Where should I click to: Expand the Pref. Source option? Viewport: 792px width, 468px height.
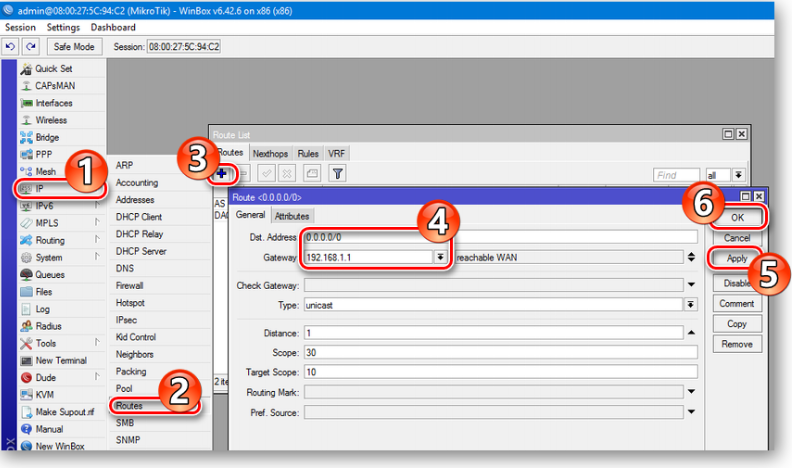coord(691,412)
